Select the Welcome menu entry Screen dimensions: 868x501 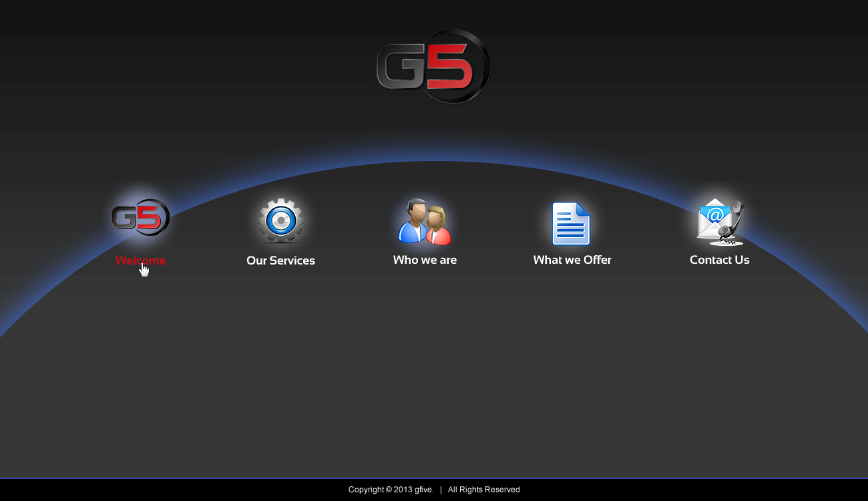pyautogui.click(x=140, y=261)
